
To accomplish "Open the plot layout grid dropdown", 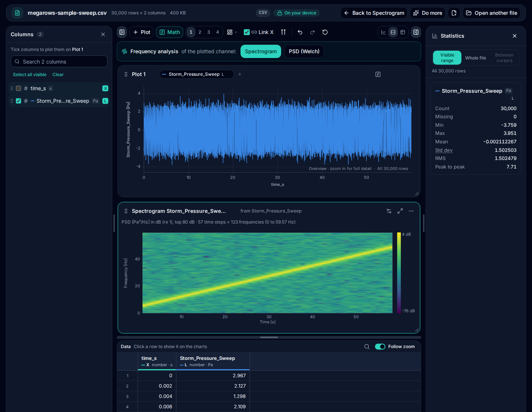I will click(x=232, y=32).
